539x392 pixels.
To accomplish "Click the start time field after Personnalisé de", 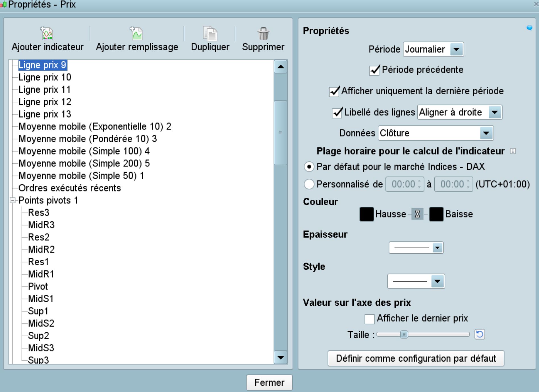I will click(405, 184).
